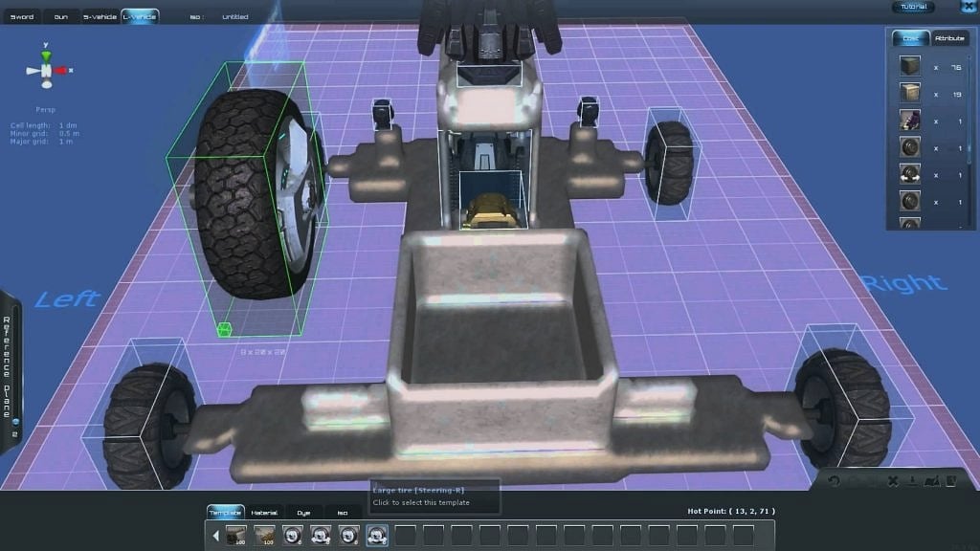Screen dimensions: 980x551
Task: Open the Material tab
Action: click(264, 513)
